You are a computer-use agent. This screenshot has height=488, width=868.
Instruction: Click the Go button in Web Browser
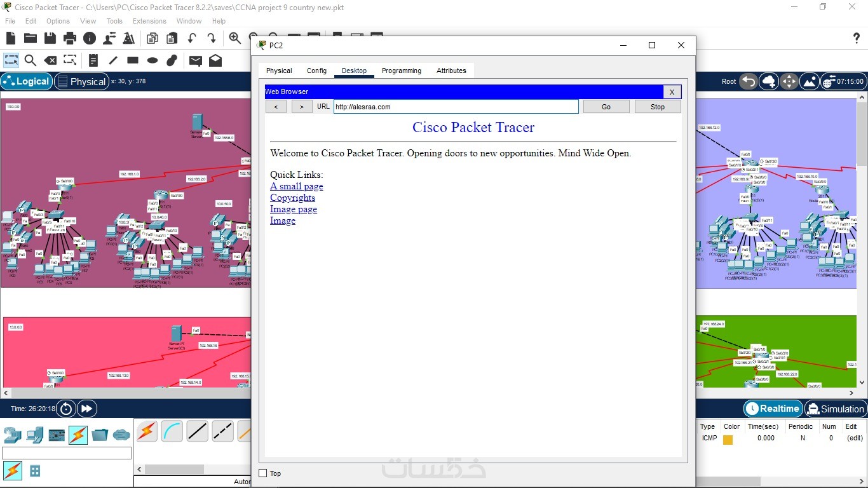pyautogui.click(x=606, y=107)
